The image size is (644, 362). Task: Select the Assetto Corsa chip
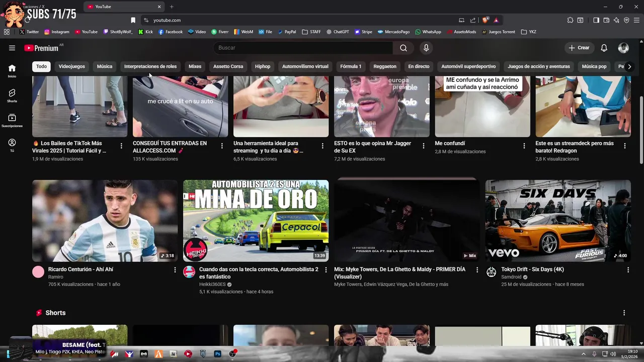click(228, 66)
